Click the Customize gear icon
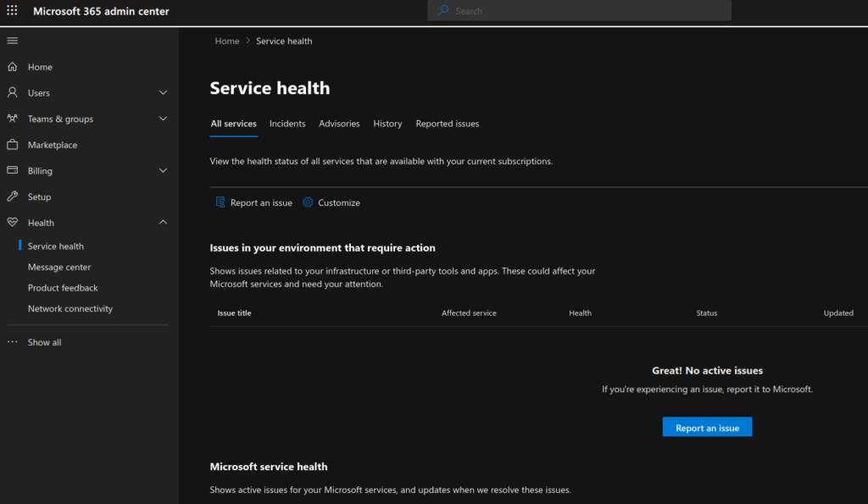Image resolution: width=868 pixels, height=504 pixels. coord(308,202)
